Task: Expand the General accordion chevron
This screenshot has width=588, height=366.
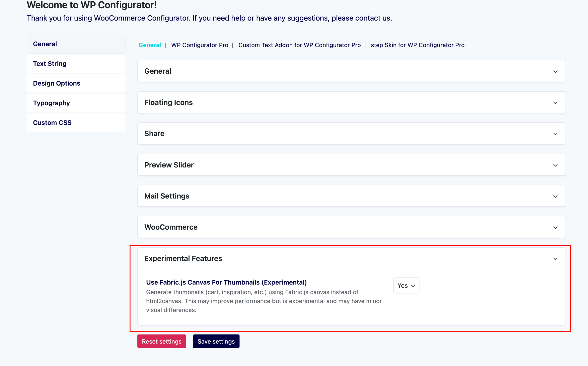Action: [555, 71]
